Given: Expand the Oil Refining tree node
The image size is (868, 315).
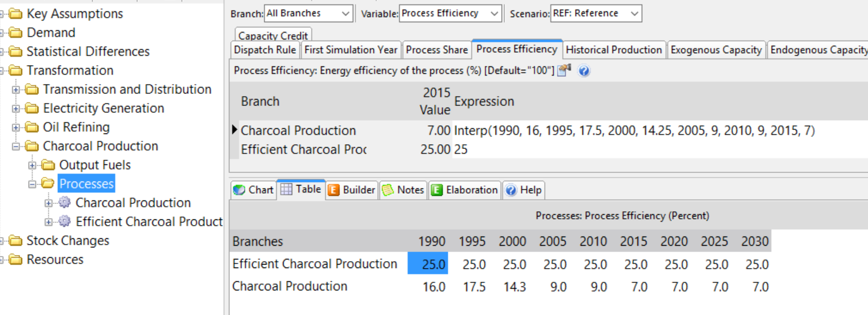Looking at the screenshot, I should tap(15, 128).
